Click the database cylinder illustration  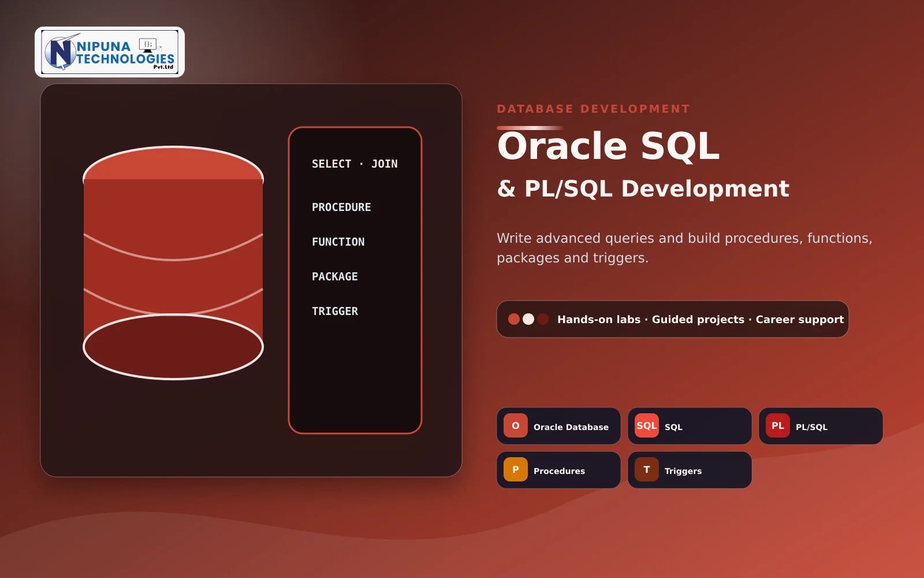pos(173,263)
